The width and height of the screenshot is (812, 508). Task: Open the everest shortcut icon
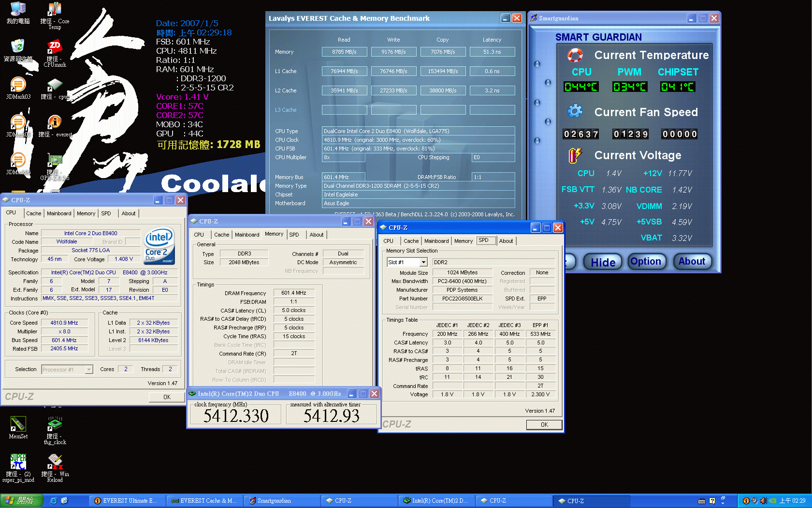coord(55,126)
